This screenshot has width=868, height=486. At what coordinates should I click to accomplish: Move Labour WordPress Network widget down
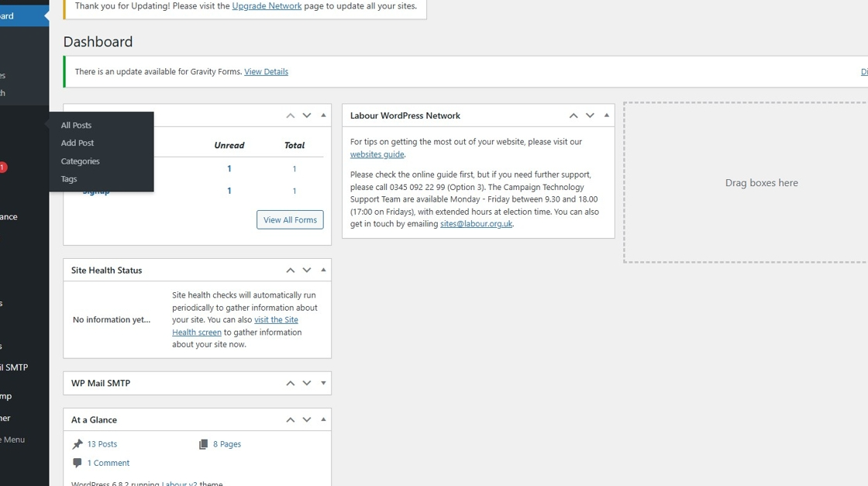pyautogui.click(x=590, y=115)
